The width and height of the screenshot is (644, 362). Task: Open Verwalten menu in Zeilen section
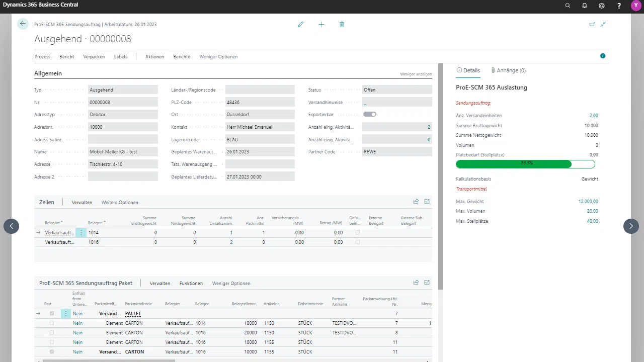coord(82,202)
